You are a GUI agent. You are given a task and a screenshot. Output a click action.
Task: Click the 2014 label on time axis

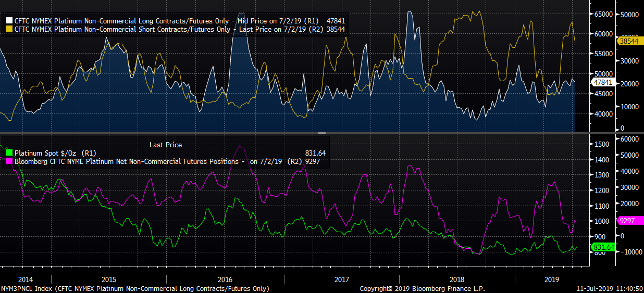[x=25, y=279]
